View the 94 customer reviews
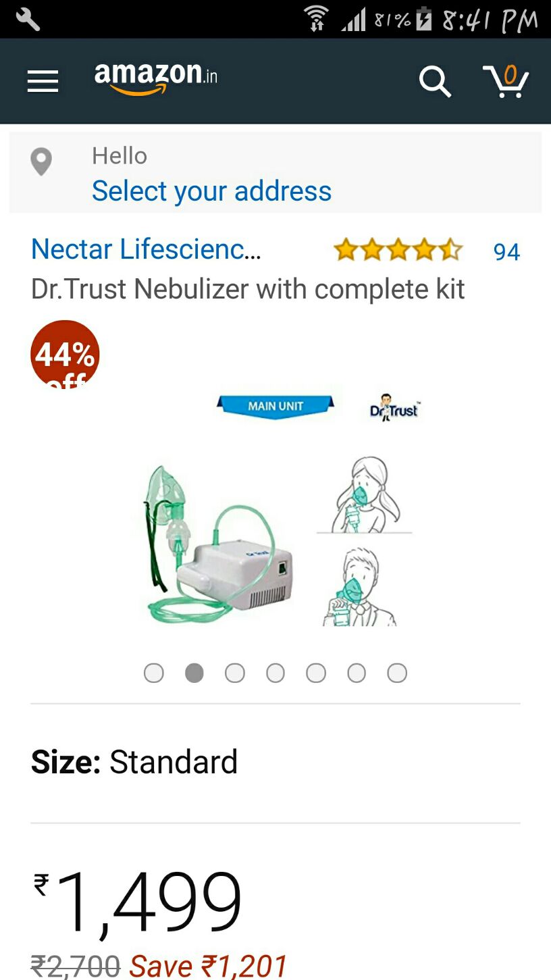 (x=506, y=252)
